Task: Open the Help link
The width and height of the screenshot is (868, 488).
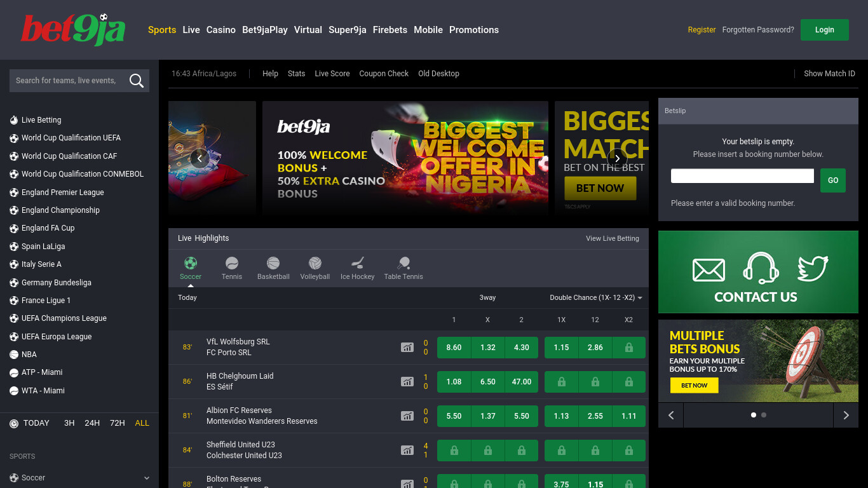Action: click(270, 74)
